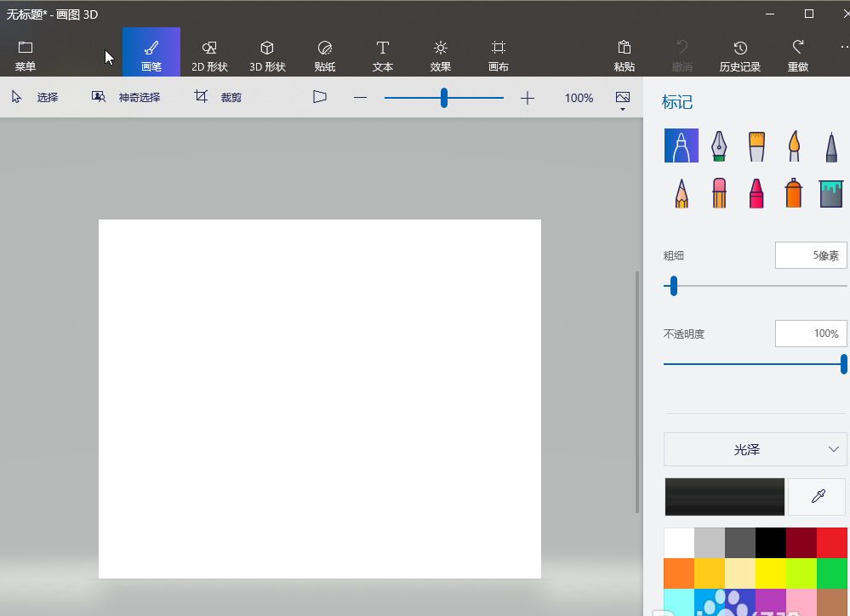The image size is (850, 616).
Task: Select the marker brush
Action: 682,145
